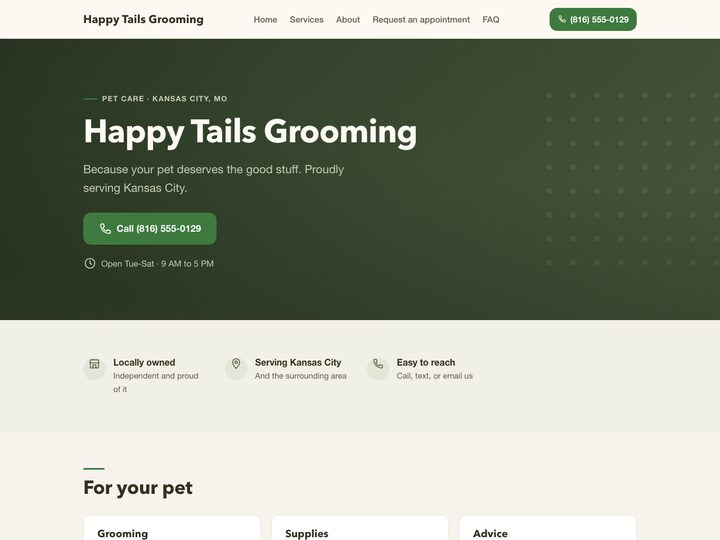Open Request an appointment page
The width and height of the screenshot is (720, 540).
[x=421, y=20]
